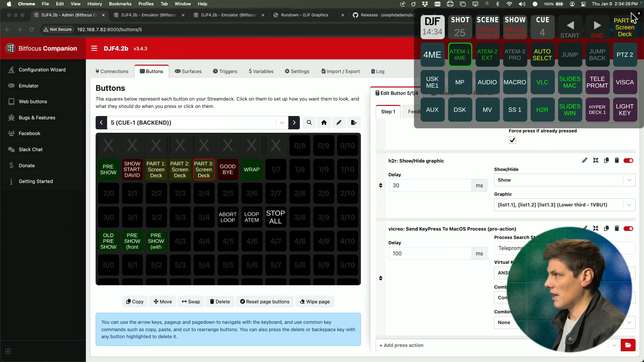The image size is (644, 362).
Task: Click the vicreo Delay field showing 100
Action: point(430,253)
